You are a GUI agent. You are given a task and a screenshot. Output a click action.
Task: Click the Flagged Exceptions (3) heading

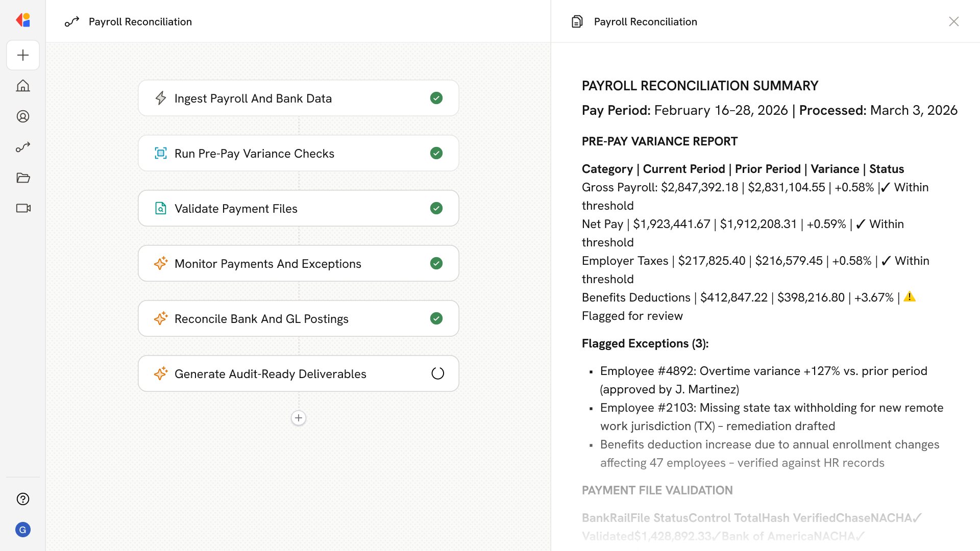(645, 343)
